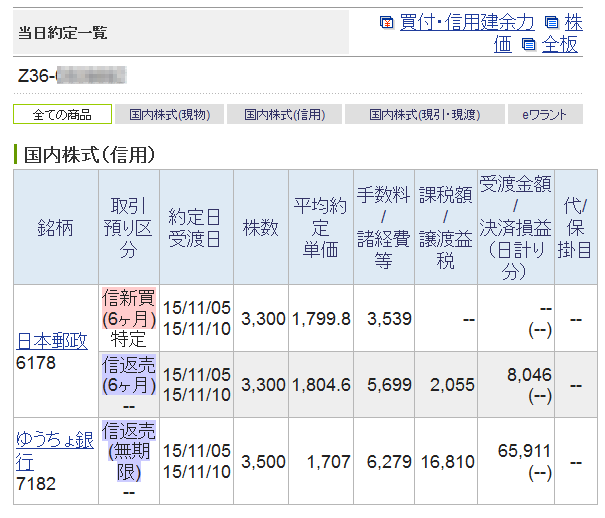Click the 国内株式(信用) section heading

[x=89, y=155]
